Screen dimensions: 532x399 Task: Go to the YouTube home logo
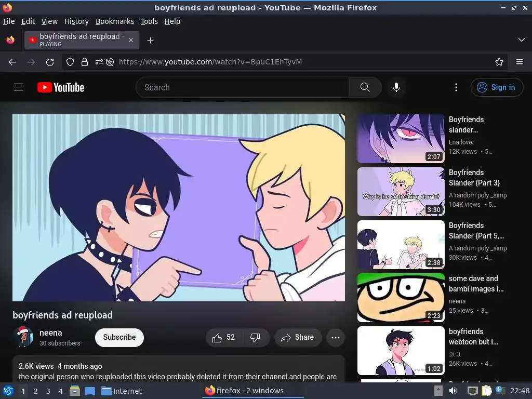pyautogui.click(x=61, y=87)
